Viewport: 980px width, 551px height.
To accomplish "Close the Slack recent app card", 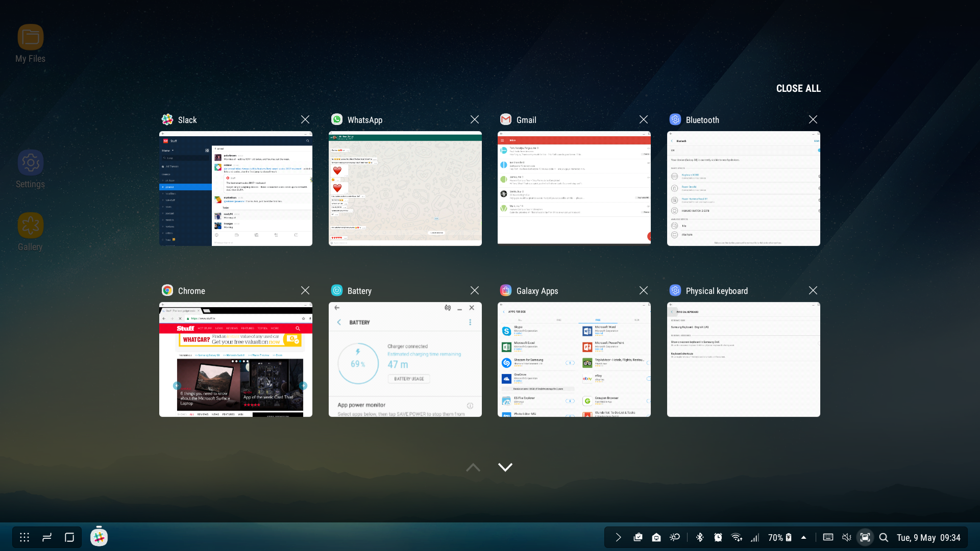I will [305, 119].
